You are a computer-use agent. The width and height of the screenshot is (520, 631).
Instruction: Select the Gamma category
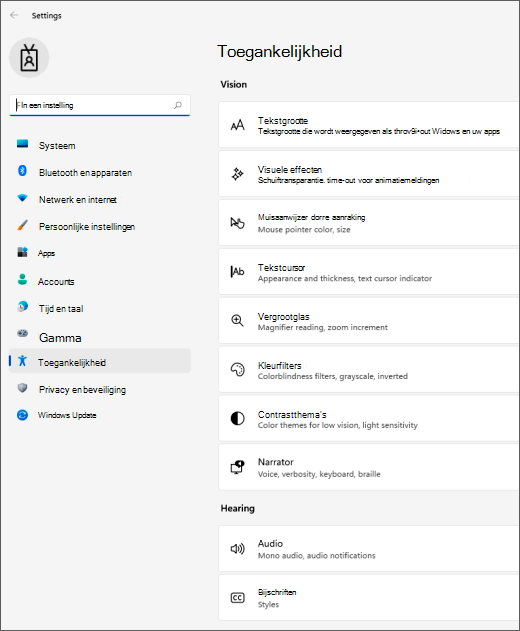tap(100, 337)
